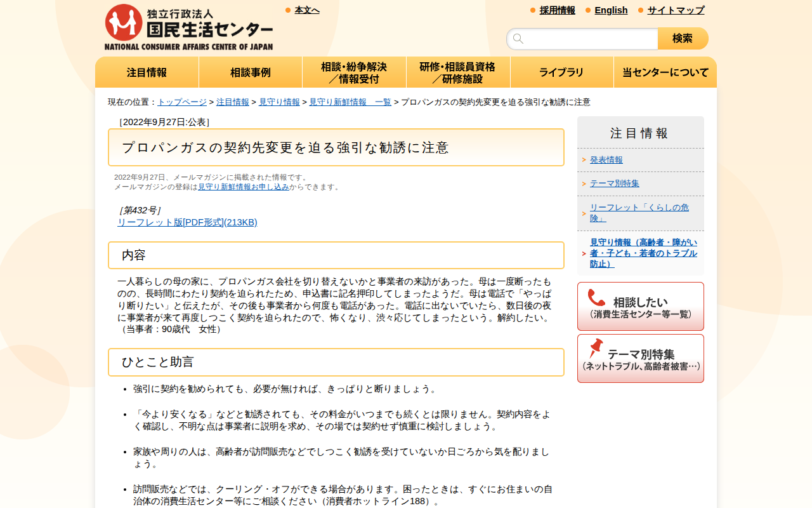Focus the site search input field
The image size is (812, 508).
(x=582, y=39)
